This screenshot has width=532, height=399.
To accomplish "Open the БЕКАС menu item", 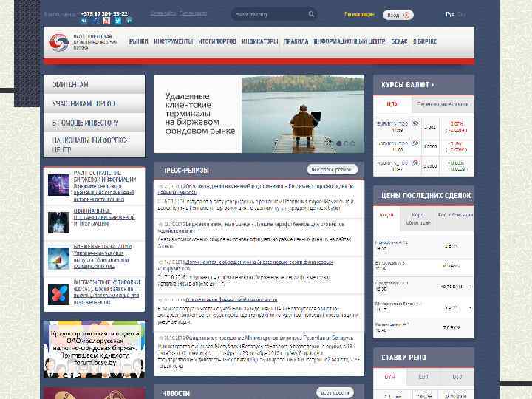I will 399,41.
